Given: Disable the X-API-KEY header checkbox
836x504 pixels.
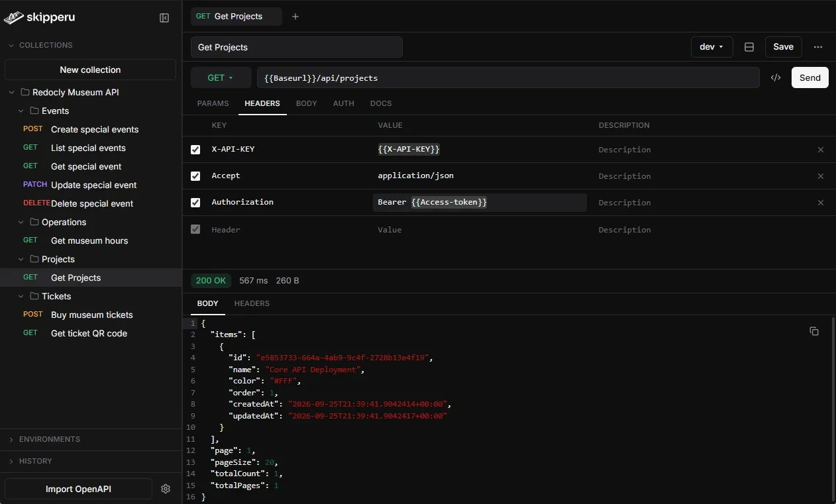Looking at the screenshot, I should click(x=195, y=150).
